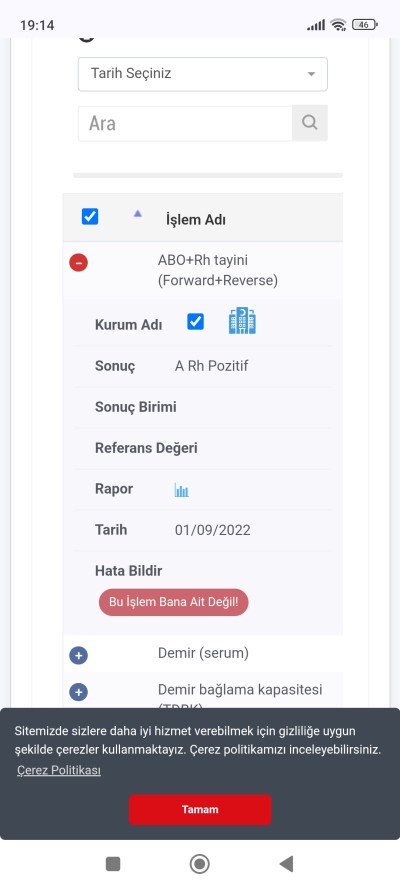The height and width of the screenshot is (888, 400).
Task: Tap Android back triangle navigation icon
Action: pyautogui.click(x=286, y=864)
